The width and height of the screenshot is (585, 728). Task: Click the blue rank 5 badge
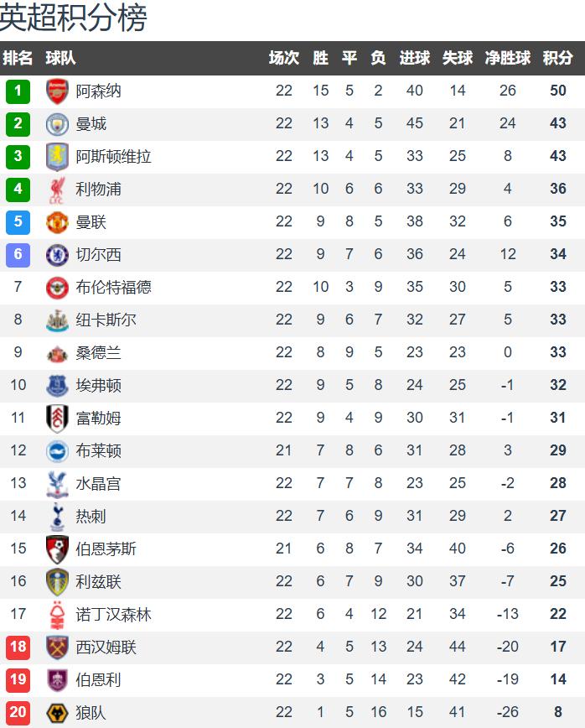click(x=18, y=222)
